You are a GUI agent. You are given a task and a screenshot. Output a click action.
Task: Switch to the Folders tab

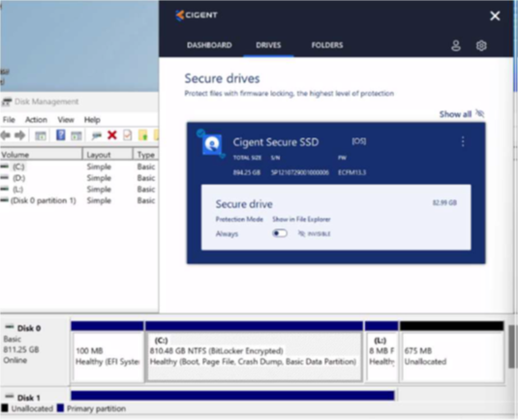[327, 45]
